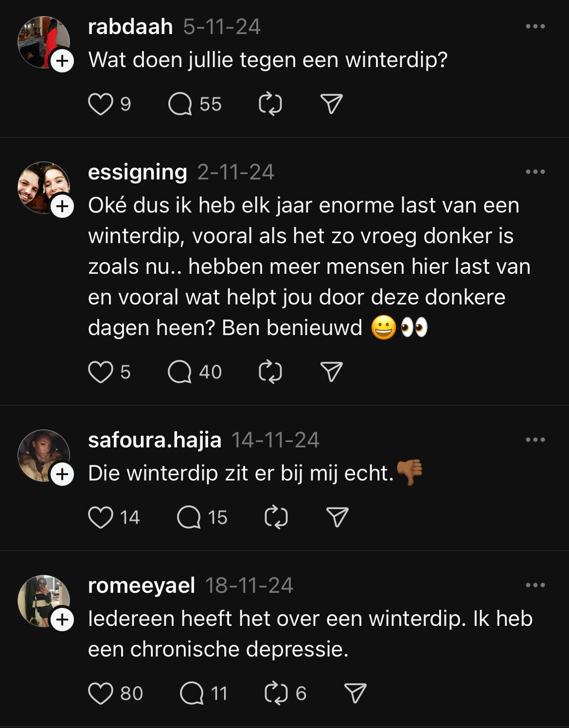Follow rabdaah using the plus badge
This screenshot has width=569, height=728.
pyautogui.click(x=62, y=61)
